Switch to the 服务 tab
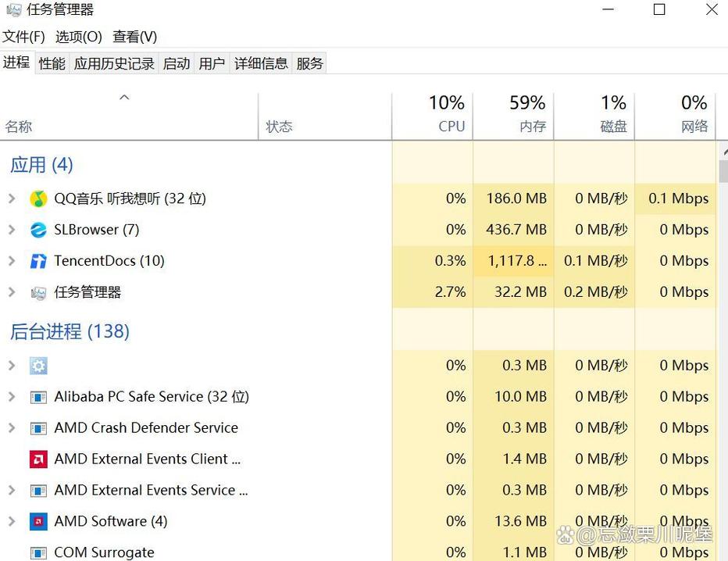The image size is (728, 561). click(309, 63)
